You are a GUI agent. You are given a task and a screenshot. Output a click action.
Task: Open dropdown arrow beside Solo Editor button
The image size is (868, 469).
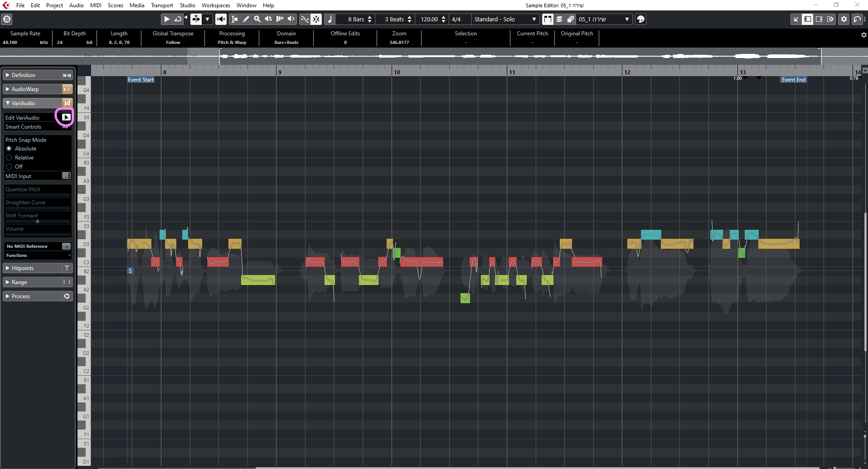point(207,19)
